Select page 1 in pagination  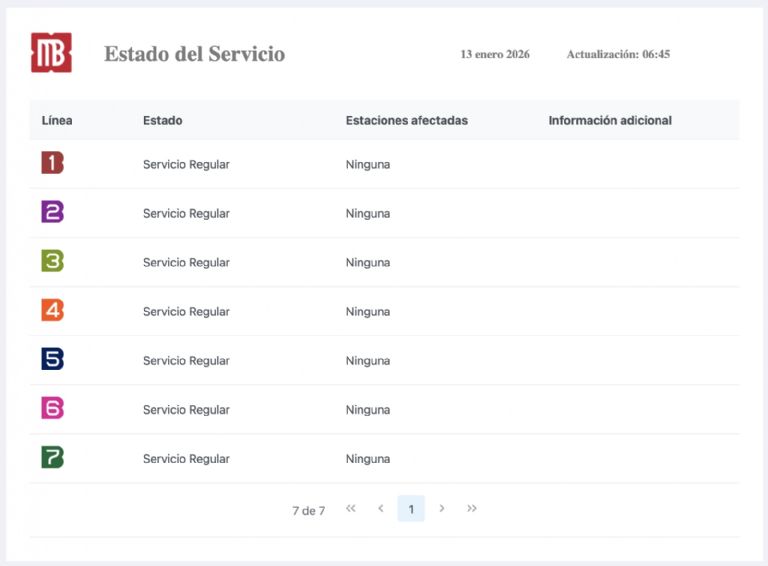click(x=411, y=509)
